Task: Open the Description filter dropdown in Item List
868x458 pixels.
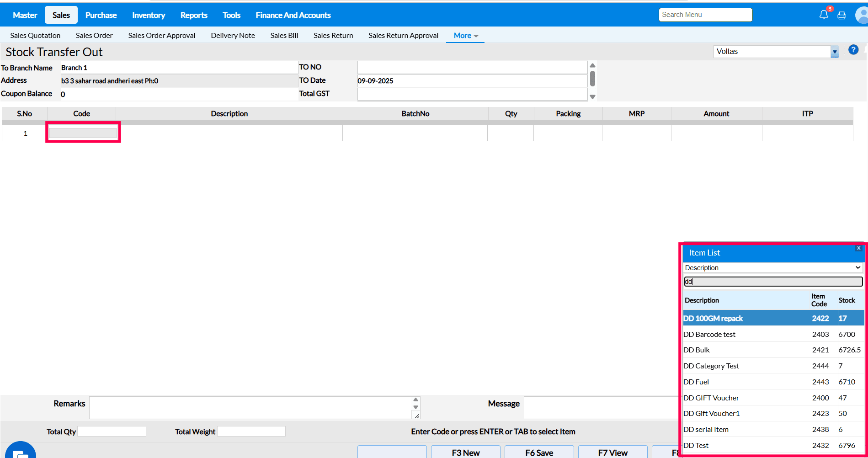Action: click(772, 268)
